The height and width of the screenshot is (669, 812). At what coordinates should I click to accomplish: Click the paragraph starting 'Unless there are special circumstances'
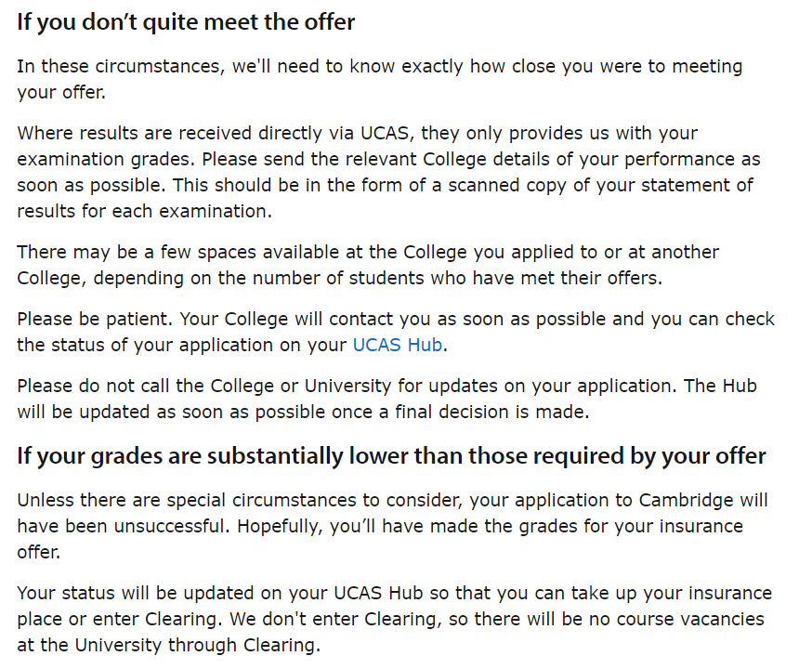[x=393, y=526]
